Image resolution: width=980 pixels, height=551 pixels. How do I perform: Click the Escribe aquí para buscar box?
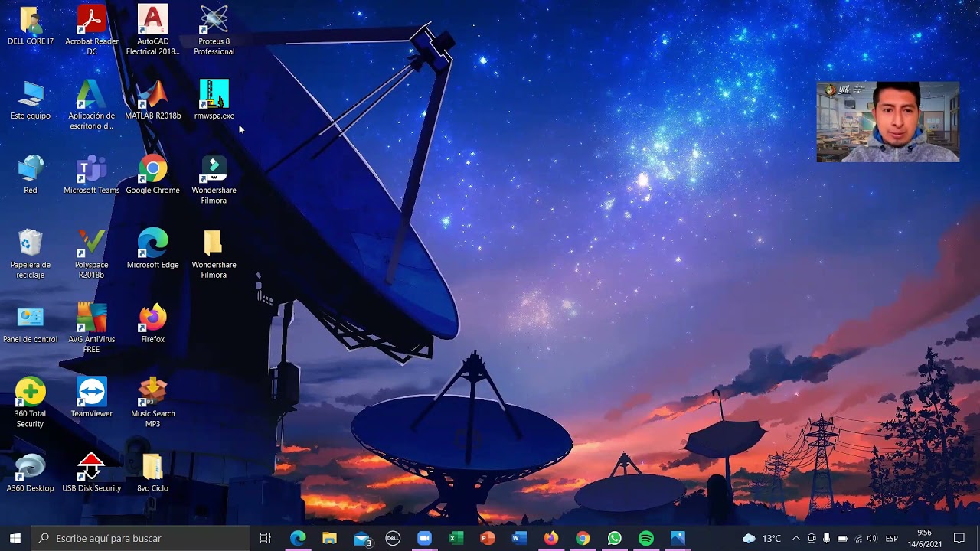141,538
